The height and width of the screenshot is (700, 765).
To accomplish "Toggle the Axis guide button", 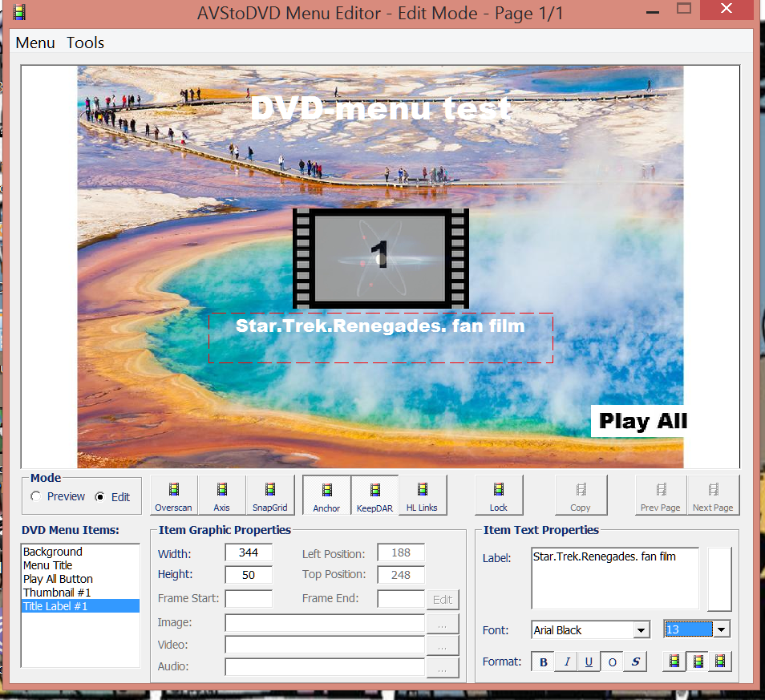I will pos(221,495).
